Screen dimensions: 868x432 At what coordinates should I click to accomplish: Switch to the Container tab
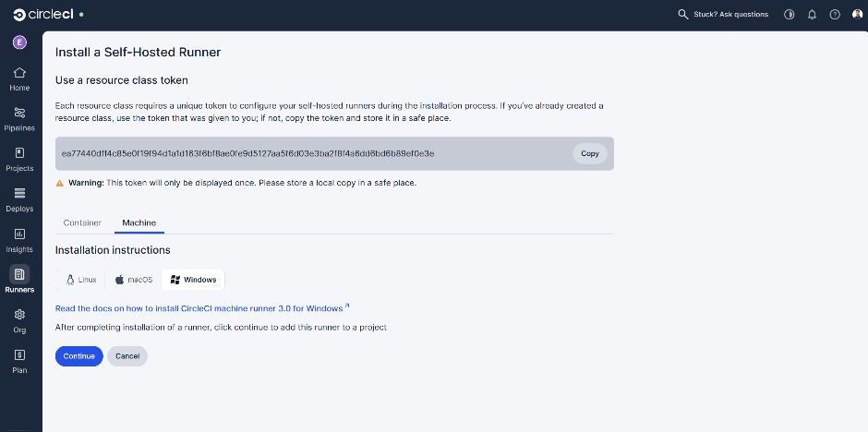coord(82,222)
